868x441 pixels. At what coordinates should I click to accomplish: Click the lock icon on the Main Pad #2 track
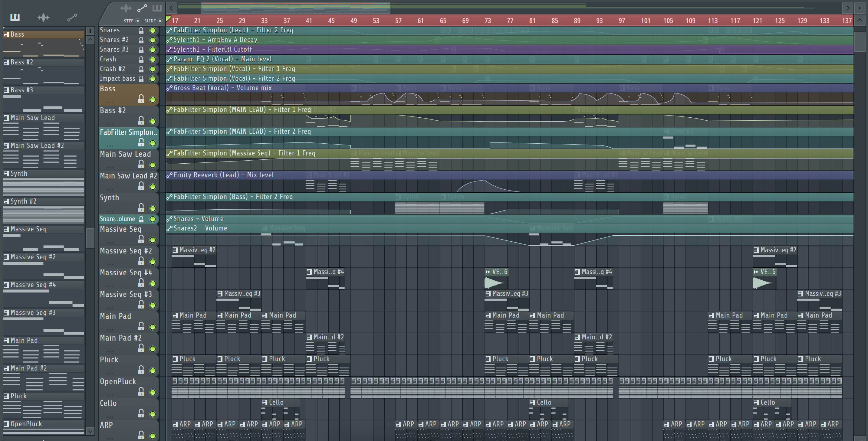point(141,348)
